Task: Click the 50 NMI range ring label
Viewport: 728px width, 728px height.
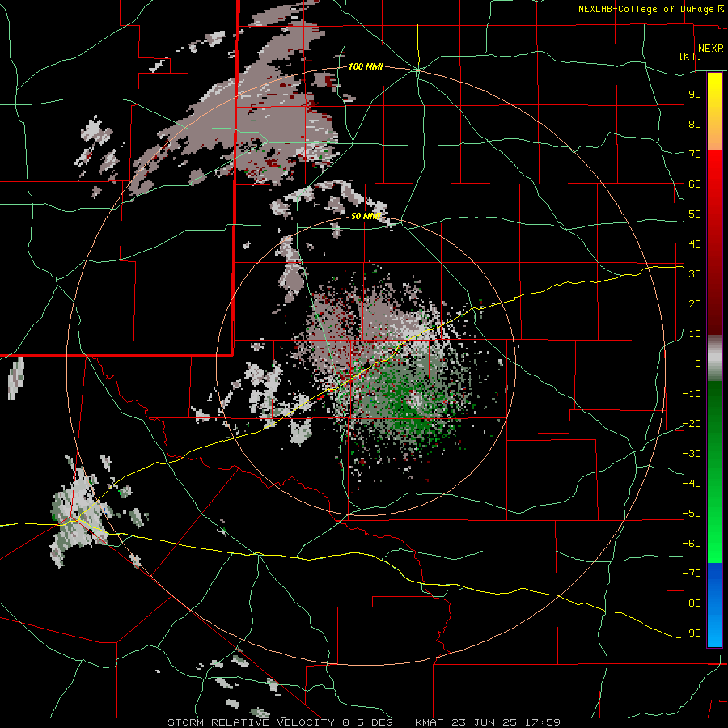Action: tap(366, 216)
